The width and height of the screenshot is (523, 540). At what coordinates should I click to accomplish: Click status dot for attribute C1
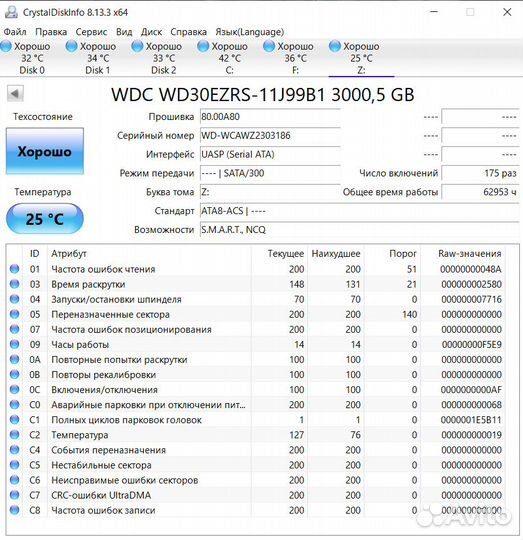[x=14, y=419]
